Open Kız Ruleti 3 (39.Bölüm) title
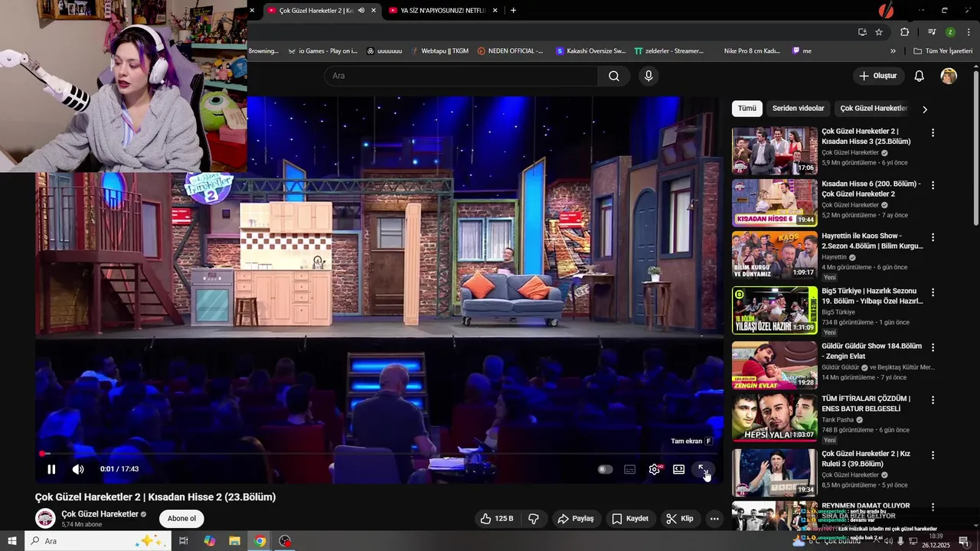The height and width of the screenshot is (551, 980). pos(866,458)
